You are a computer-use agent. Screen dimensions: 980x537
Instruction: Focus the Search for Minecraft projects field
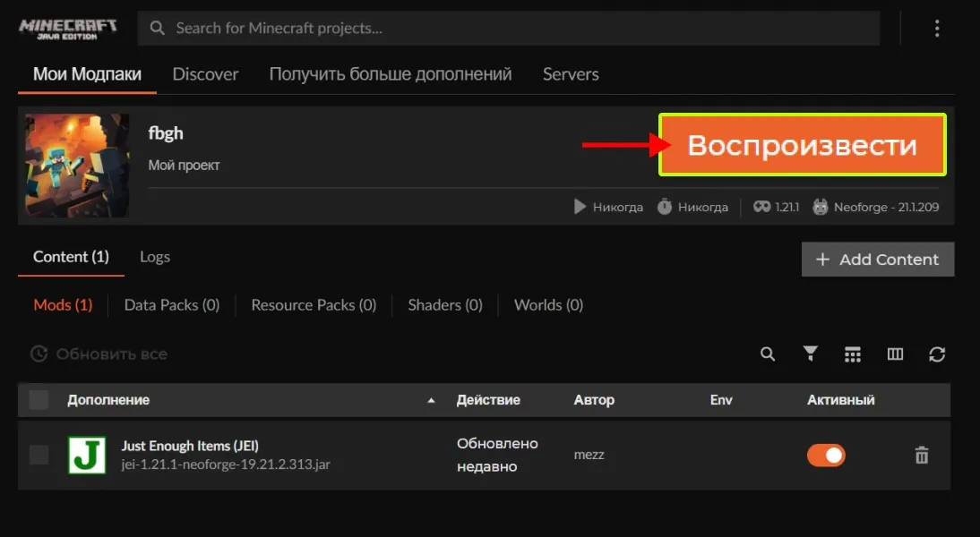[508, 28]
